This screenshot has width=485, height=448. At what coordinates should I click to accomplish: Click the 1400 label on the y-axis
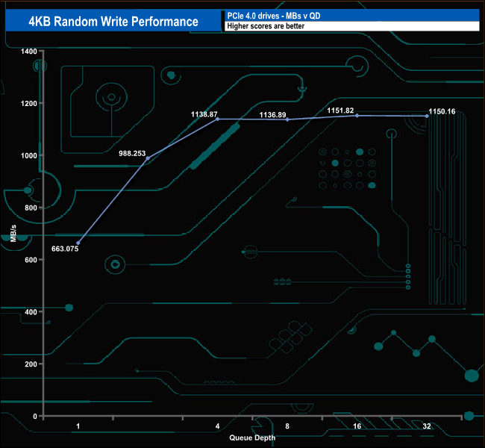click(28, 51)
